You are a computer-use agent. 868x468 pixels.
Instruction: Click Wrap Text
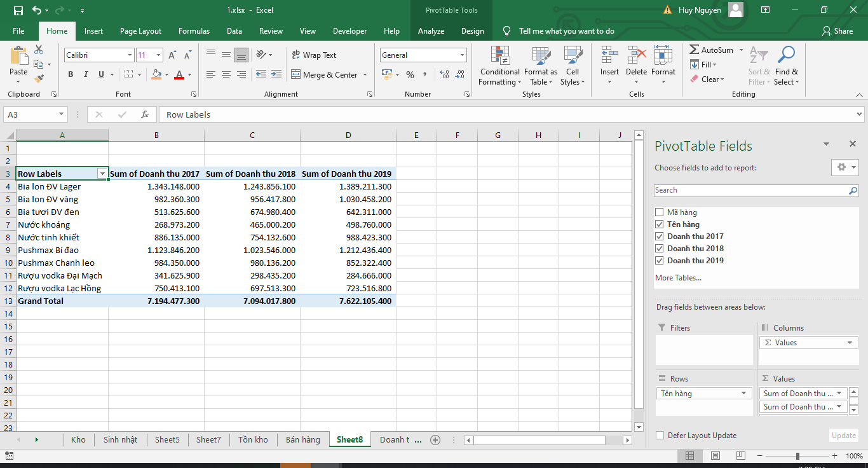click(314, 55)
